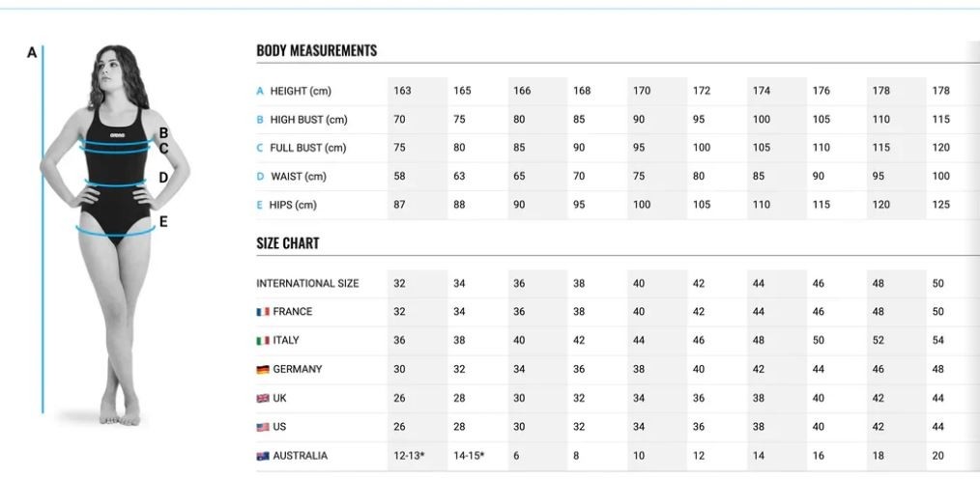This screenshot has height=480, width=980.
Task: Click the US flag icon
Action: 263,427
